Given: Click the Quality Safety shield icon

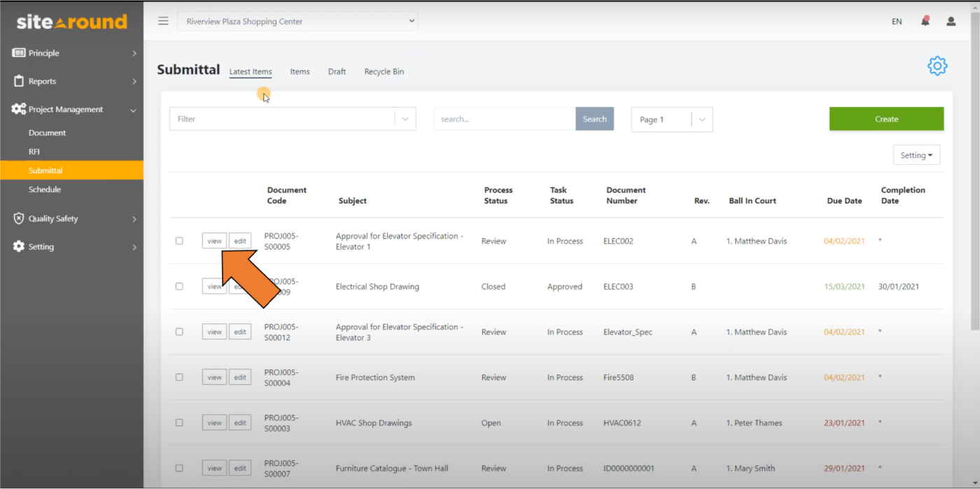Looking at the screenshot, I should (19, 218).
